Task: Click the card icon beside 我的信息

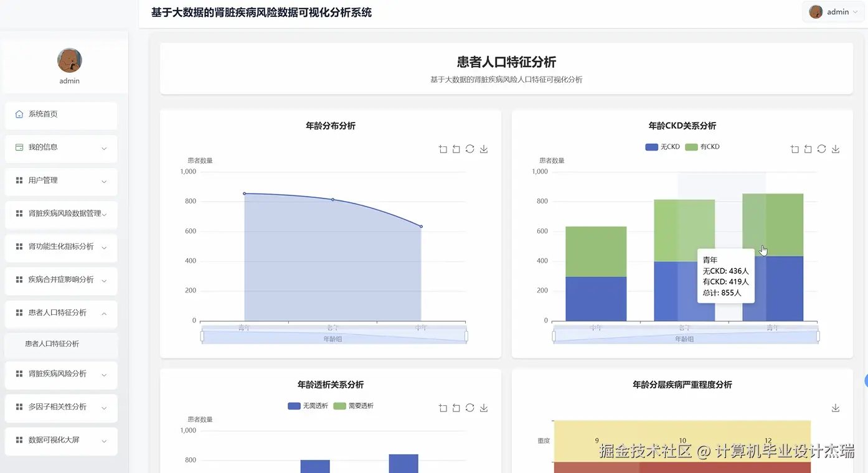Action: pyautogui.click(x=19, y=148)
